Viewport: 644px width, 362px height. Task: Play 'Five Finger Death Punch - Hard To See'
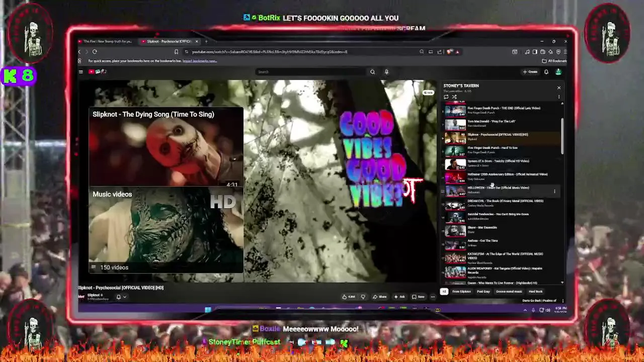[x=502, y=150]
